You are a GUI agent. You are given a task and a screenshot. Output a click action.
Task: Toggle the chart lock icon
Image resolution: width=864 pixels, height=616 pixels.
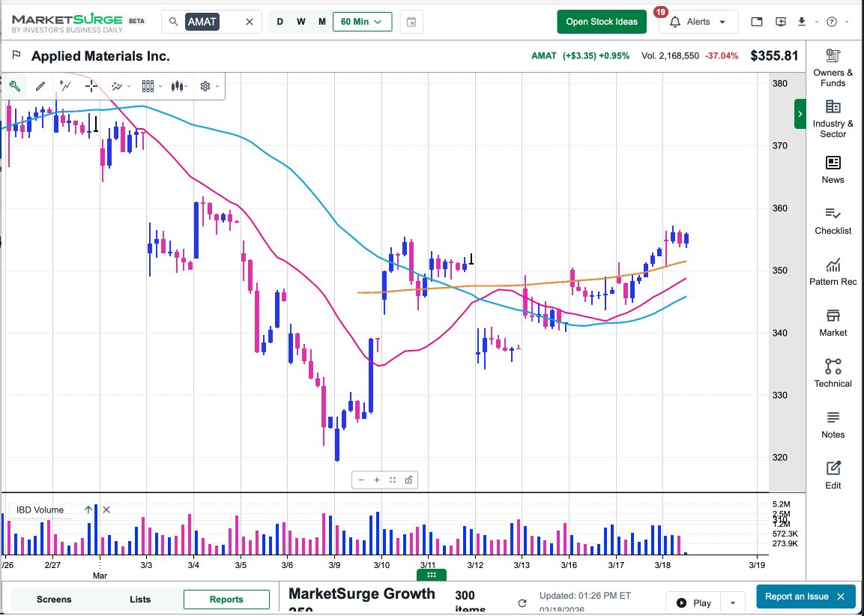click(x=408, y=480)
